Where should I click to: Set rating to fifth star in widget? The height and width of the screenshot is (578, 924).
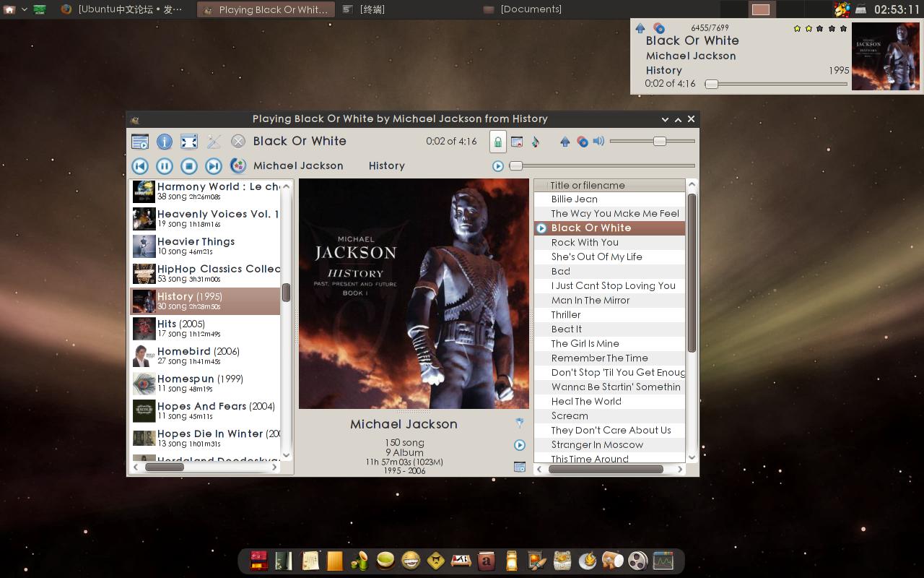click(843, 29)
